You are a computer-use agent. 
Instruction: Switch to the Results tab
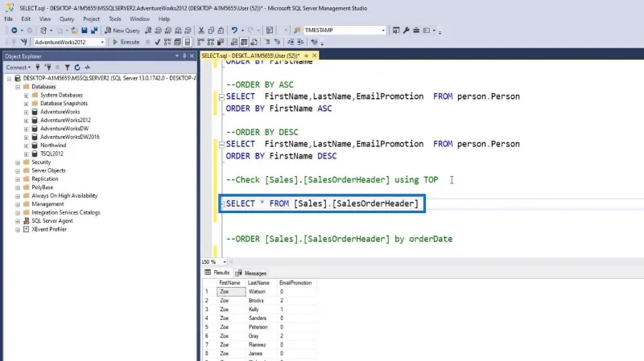(x=217, y=273)
